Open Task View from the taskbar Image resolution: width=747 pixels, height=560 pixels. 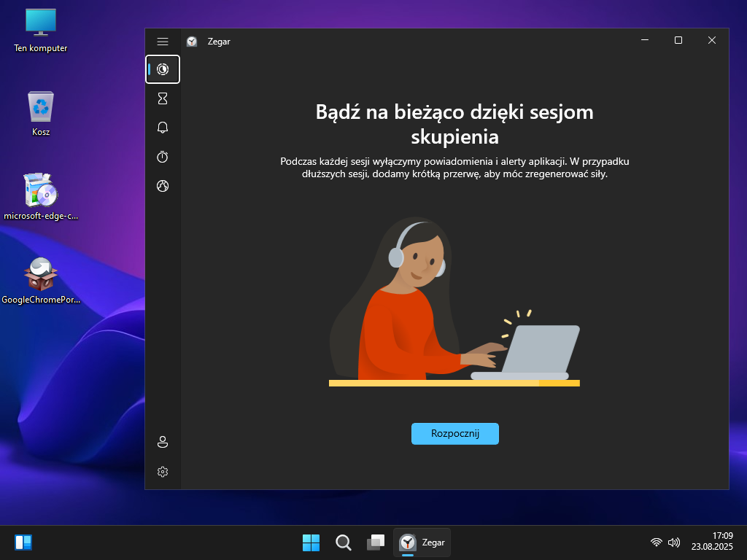(375, 542)
